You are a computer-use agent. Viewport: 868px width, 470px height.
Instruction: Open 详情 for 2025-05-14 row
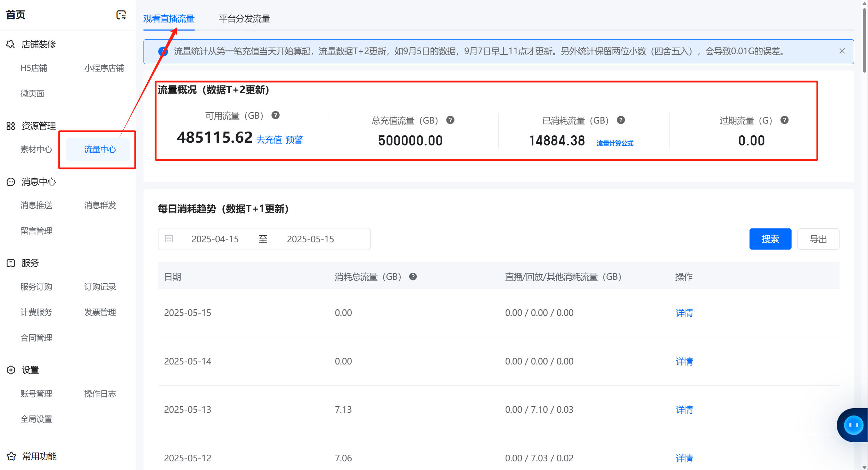pos(684,361)
